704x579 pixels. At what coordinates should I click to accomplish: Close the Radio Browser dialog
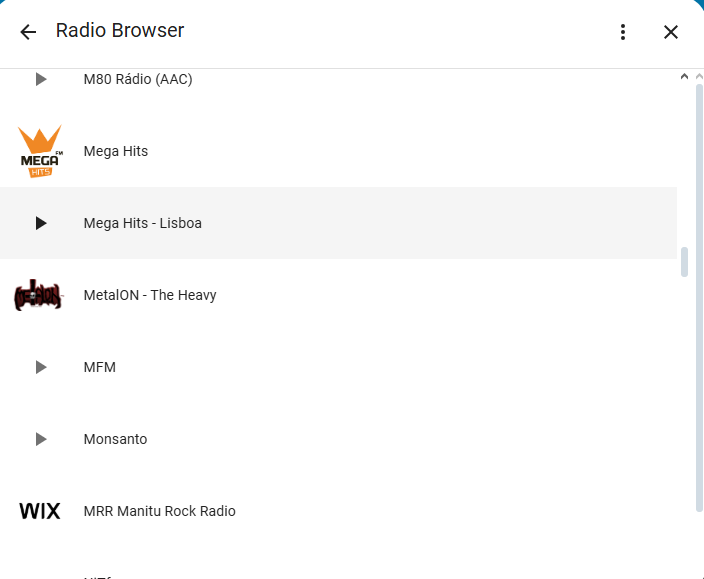click(x=671, y=32)
